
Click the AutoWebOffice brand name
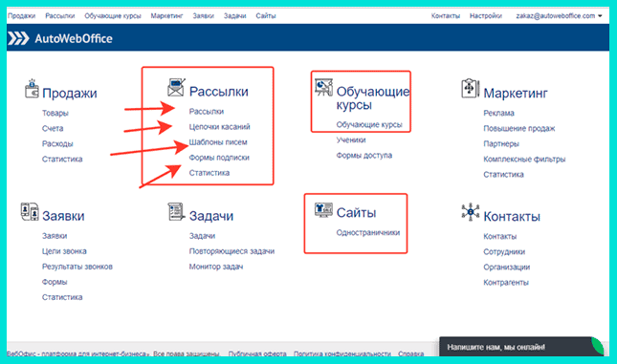[x=74, y=38]
